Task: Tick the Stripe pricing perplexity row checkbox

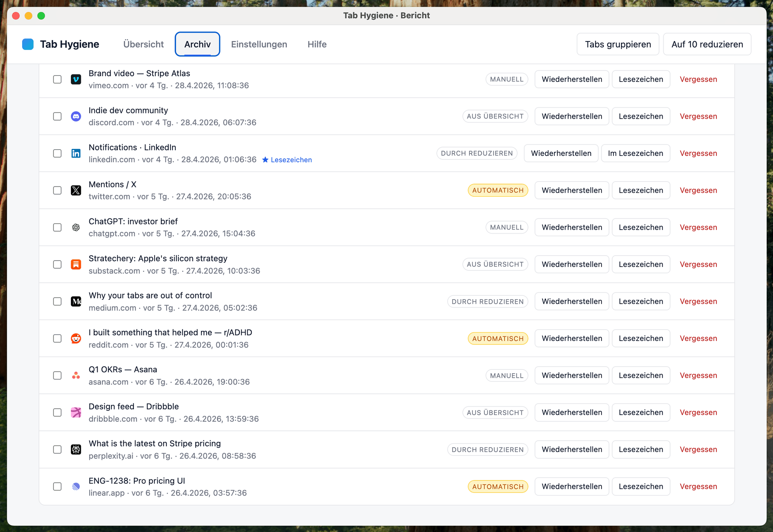Action: pos(57,449)
